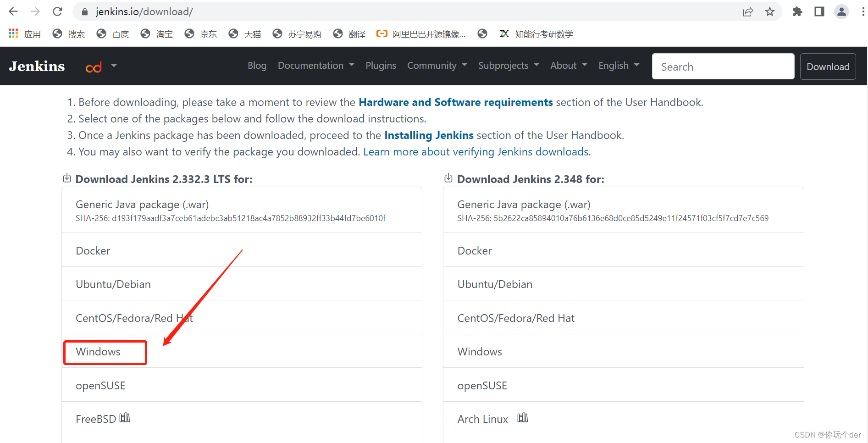This screenshot has width=868, height=443.
Task: Select FreeBSD under LTS downloads
Action: pyautogui.click(x=242, y=419)
